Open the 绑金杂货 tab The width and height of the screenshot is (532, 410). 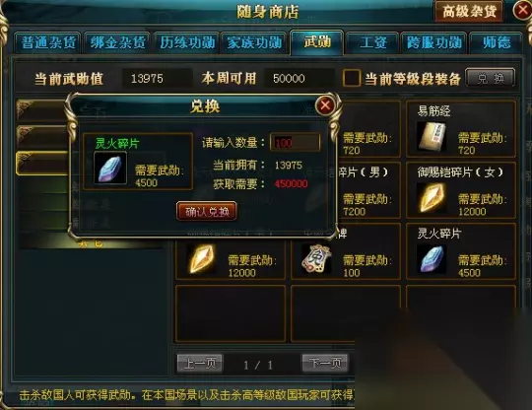click(x=117, y=43)
